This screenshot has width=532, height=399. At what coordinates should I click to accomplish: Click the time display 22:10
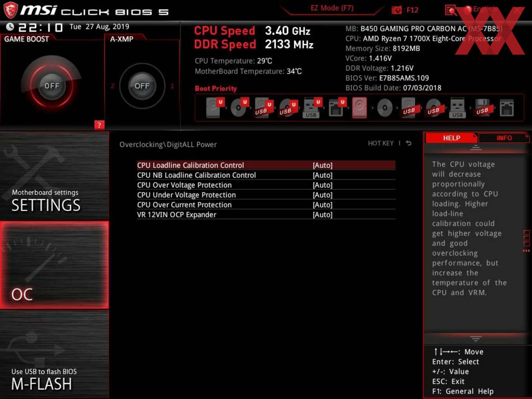pos(41,27)
